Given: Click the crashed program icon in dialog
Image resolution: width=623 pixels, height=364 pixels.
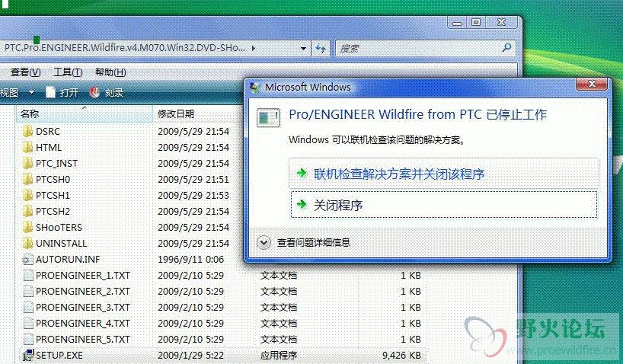Looking at the screenshot, I should [x=268, y=117].
